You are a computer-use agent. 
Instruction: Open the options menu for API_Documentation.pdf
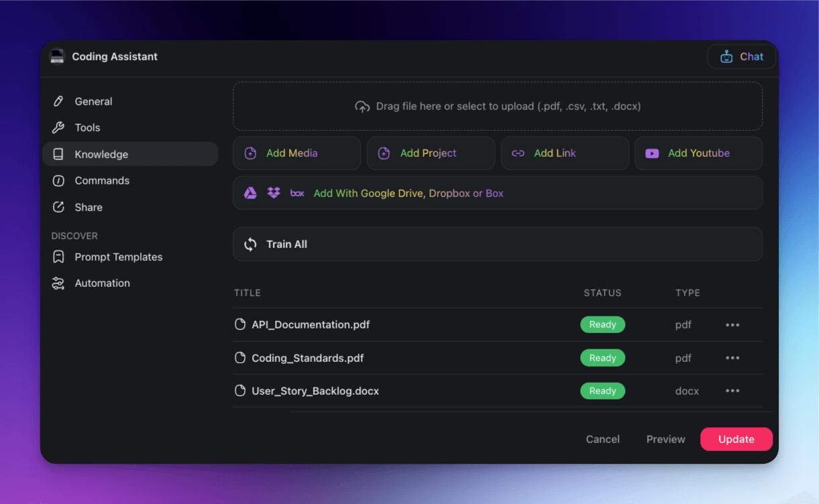click(732, 324)
